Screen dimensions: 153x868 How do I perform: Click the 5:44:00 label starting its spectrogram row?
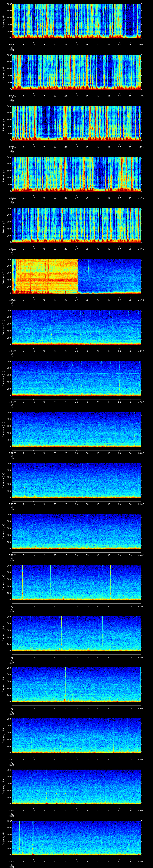(12, 810)
